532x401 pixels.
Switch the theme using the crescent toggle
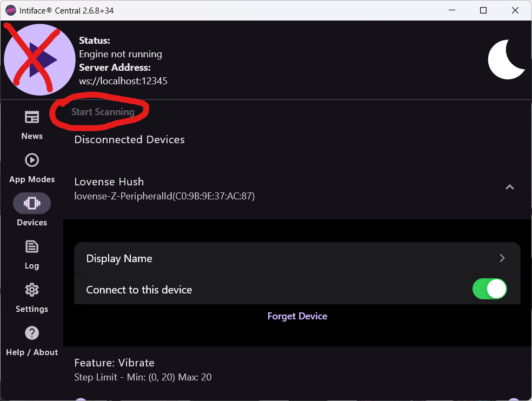(x=506, y=59)
